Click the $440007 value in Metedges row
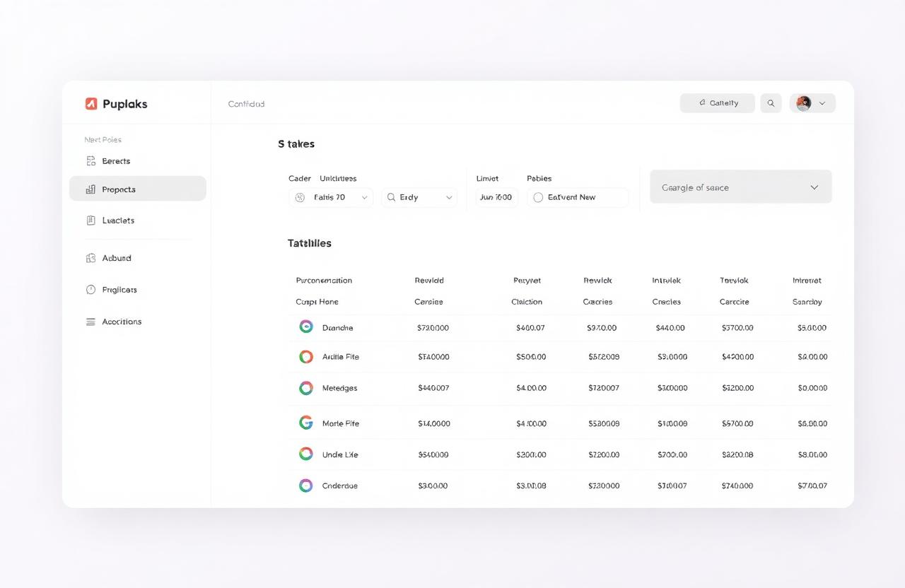The height and width of the screenshot is (588, 905). 433,388
